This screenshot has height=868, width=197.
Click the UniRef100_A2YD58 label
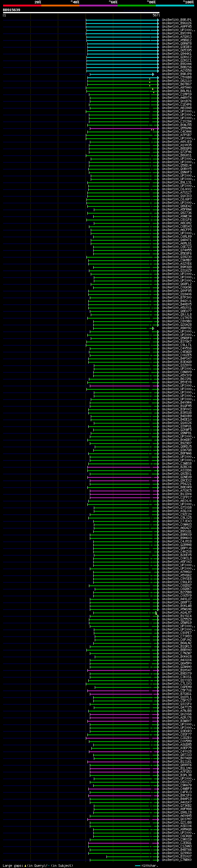(176, 71)
